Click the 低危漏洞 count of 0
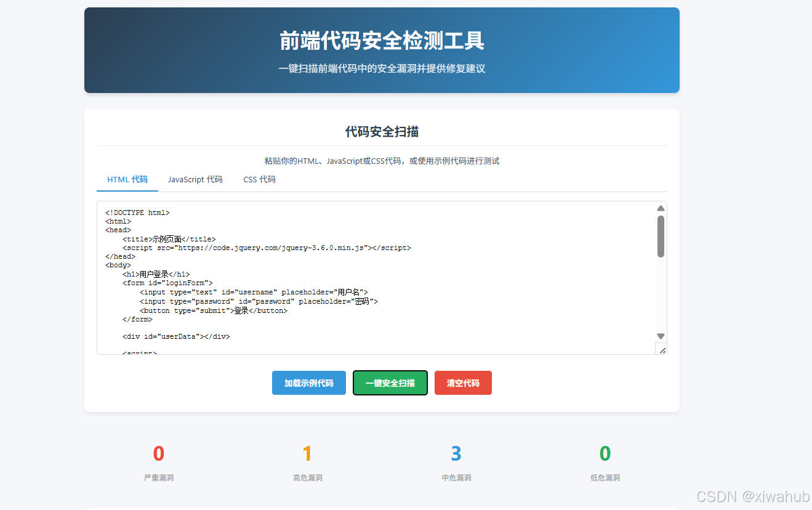 (605, 454)
